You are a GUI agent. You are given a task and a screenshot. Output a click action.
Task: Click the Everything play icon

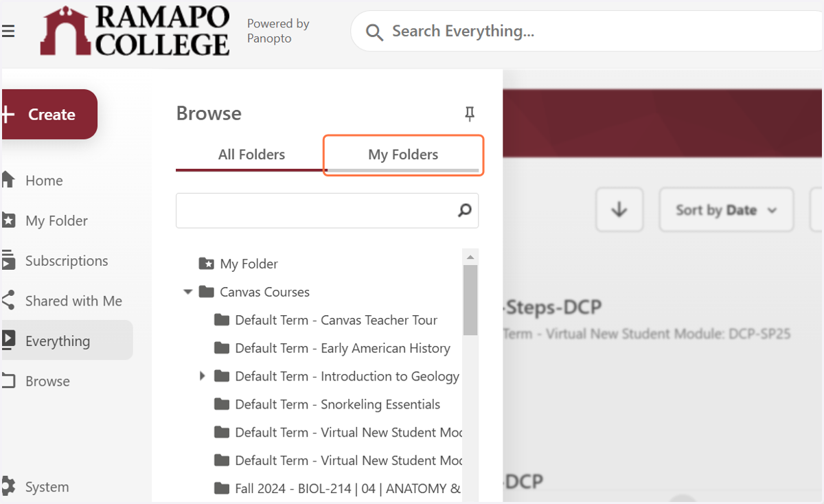(x=8, y=340)
